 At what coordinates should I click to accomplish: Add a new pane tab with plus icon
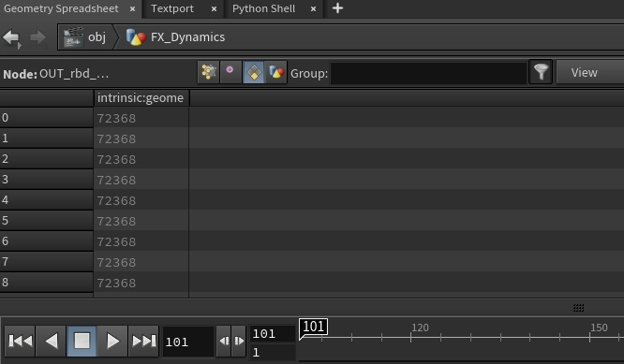[x=337, y=8]
